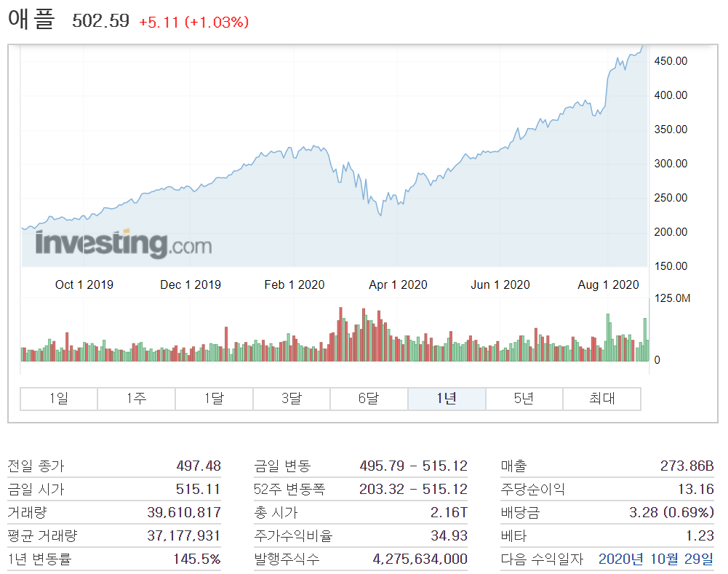Choose the 6달 chart period
Image resolution: width=728 pixels, height=574 pixels.
[x=369, y=399]
